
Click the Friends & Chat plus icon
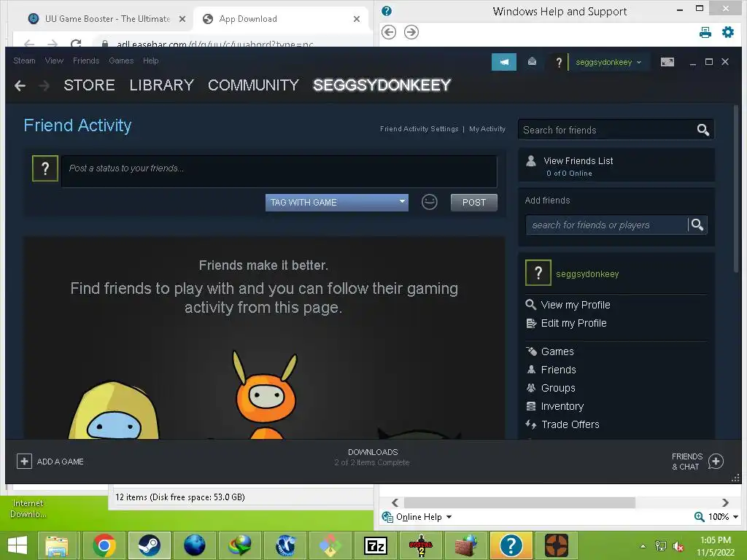(x=716, y=461)
